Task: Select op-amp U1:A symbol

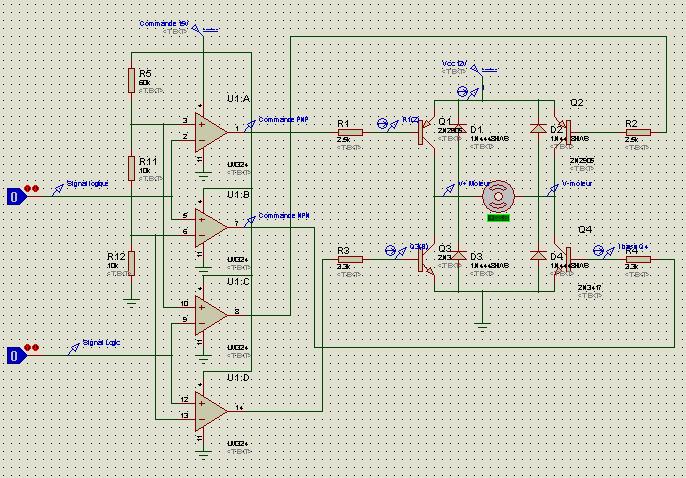Action: [211, 132]
